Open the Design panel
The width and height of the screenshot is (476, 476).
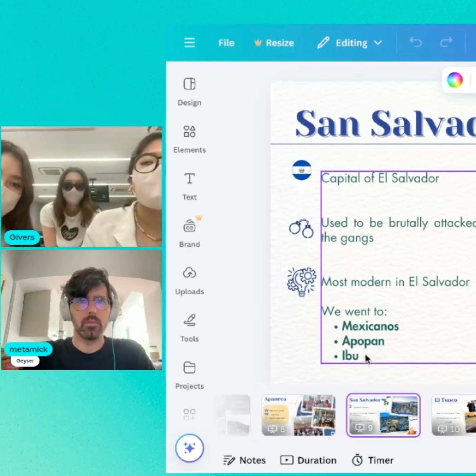(189, 91)
